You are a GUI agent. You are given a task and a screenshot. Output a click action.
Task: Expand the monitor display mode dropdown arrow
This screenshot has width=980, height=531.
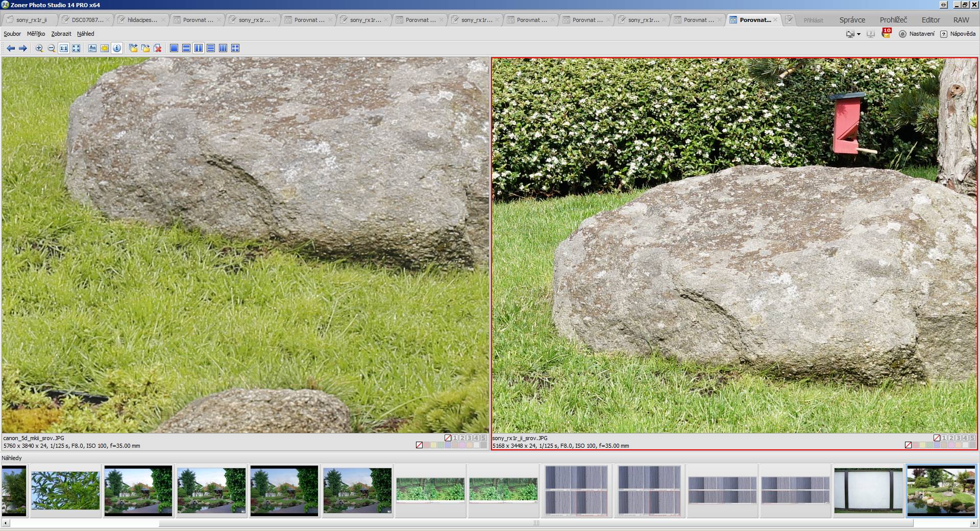859,34
